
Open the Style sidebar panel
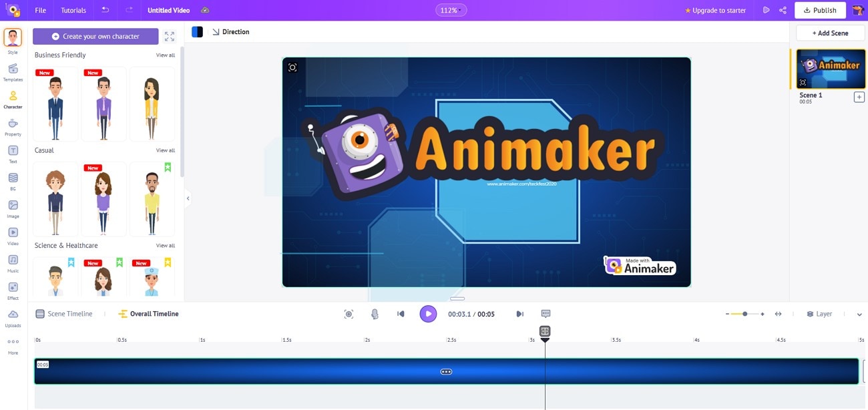[13, 41]
